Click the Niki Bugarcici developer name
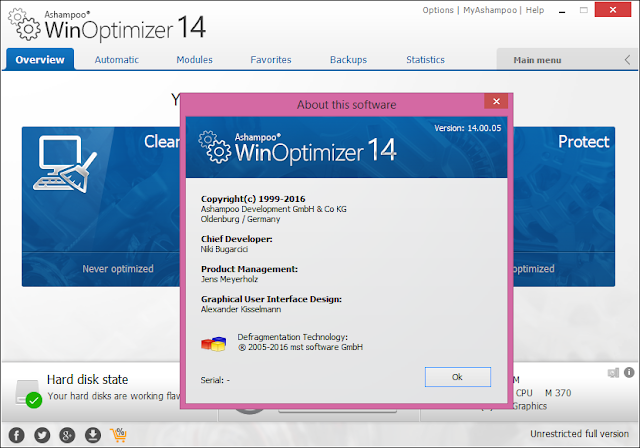Viewport: 640px width, 448px height. 224,249
